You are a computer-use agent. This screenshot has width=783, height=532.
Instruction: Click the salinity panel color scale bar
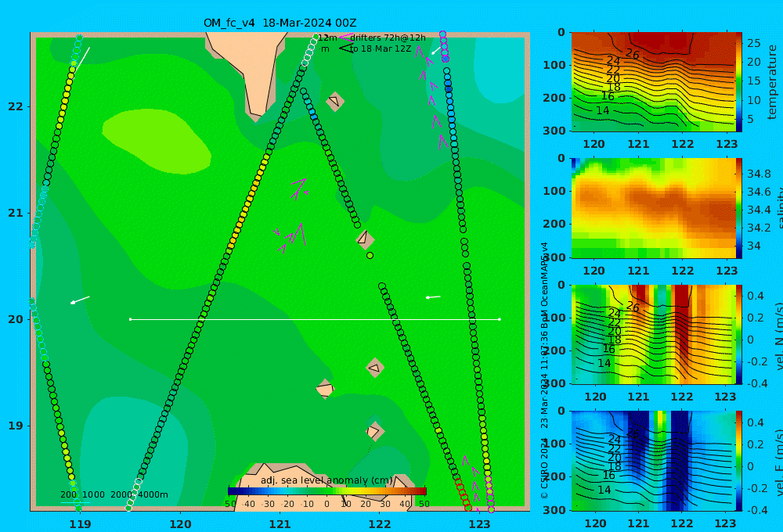click(x=739, y=208)
